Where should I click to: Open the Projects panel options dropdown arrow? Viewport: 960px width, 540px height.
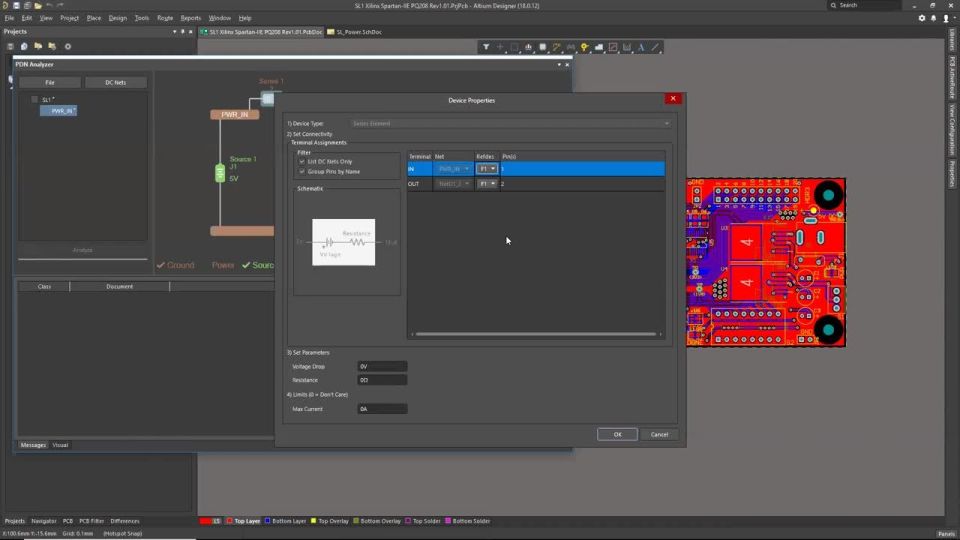pos(174,31)
